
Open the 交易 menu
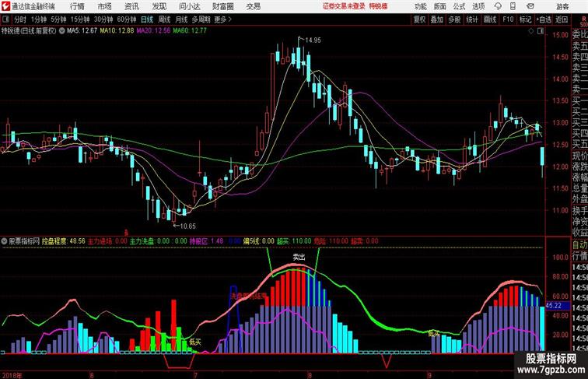click(x=253, y=6)
